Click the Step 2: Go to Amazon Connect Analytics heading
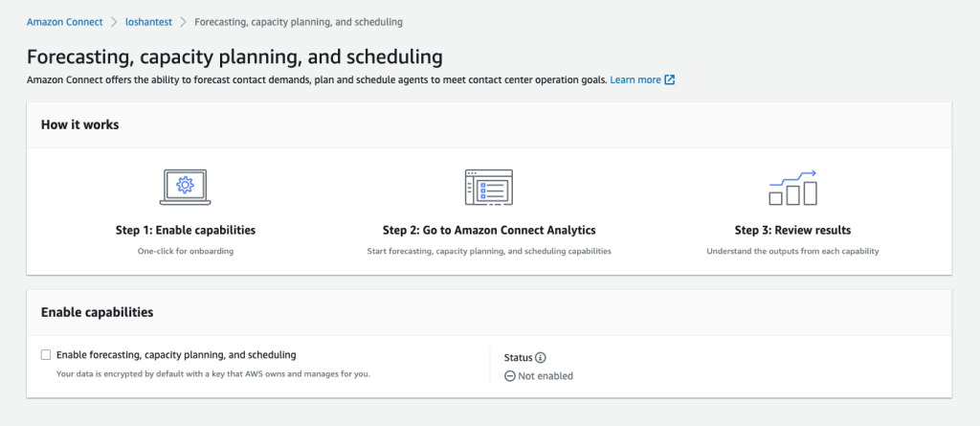 (x=489, y=231)
